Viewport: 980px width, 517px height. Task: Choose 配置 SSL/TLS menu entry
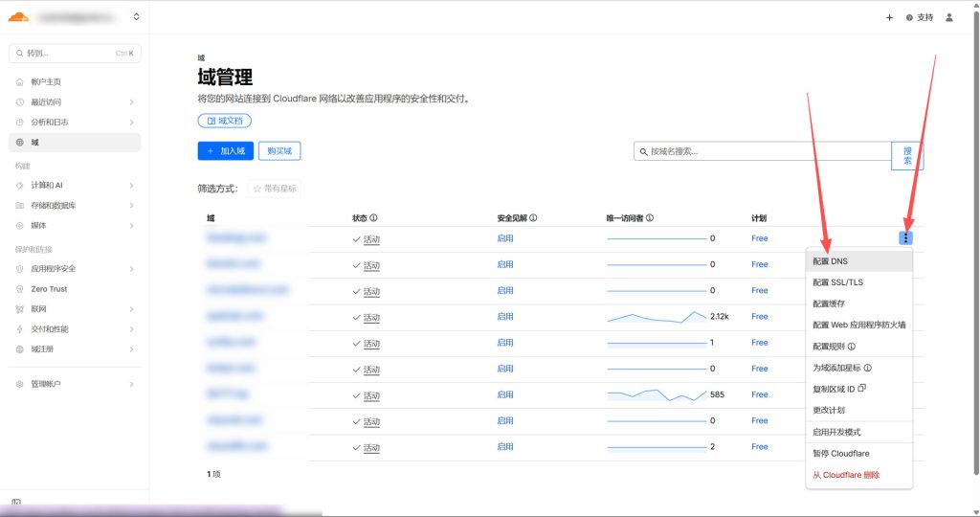click(837, 282)
